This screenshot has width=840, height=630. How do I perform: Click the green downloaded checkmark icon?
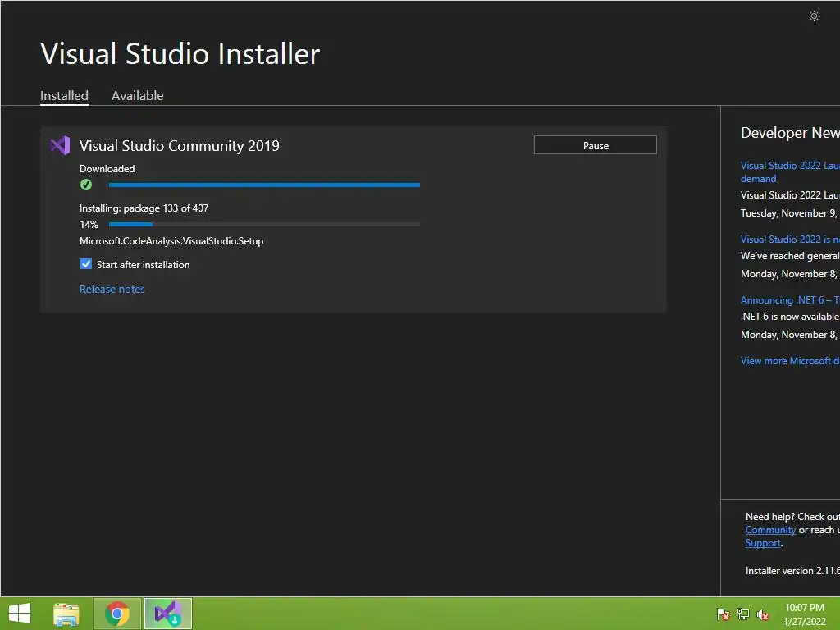point(86,185)
